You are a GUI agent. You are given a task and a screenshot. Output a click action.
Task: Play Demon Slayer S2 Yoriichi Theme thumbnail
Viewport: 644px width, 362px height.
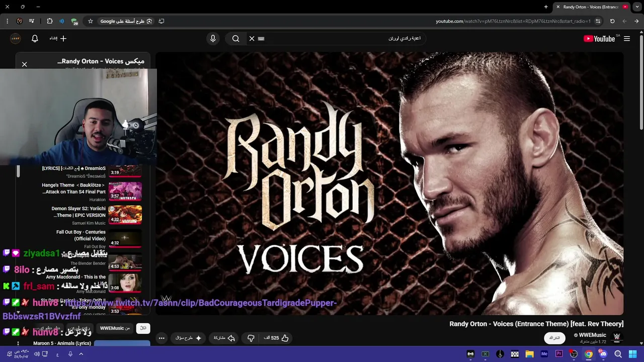click(125, 215)
